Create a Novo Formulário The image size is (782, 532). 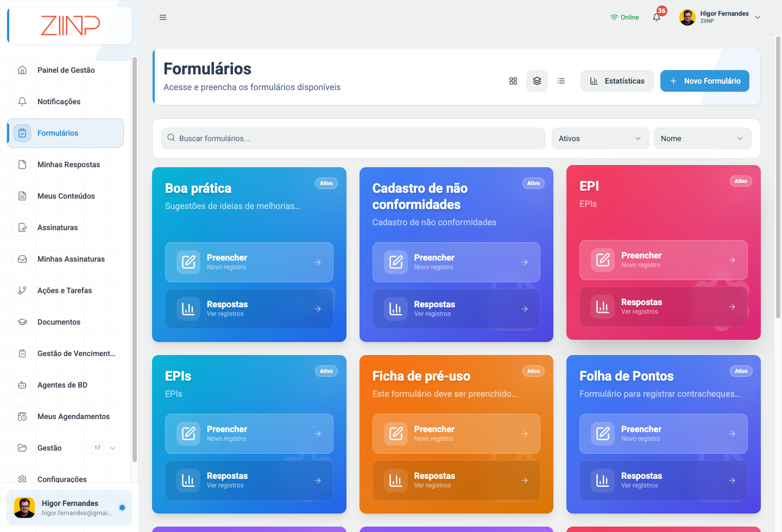pos(705,81)
